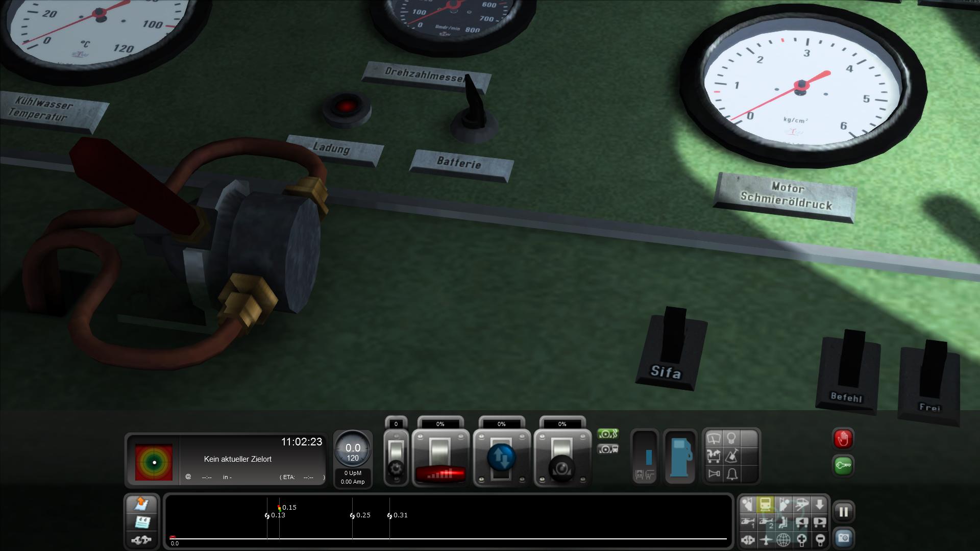
Task: Switch to helicopter camera 1
Action: [747, 522]
